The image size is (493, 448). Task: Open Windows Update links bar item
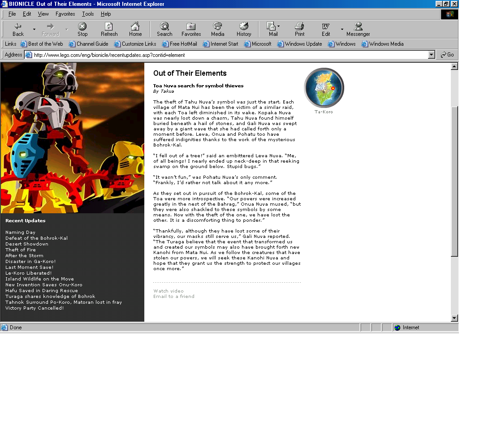point(299,44)
